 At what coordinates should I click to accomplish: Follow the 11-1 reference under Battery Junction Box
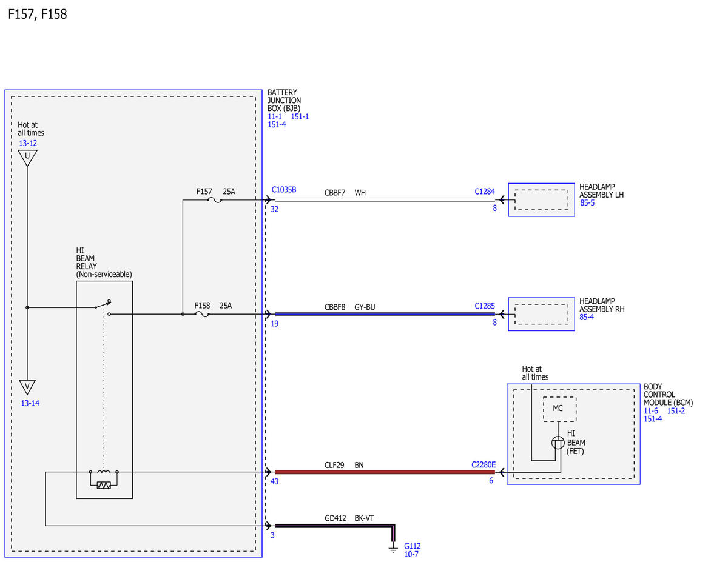(x=275, y=116)
